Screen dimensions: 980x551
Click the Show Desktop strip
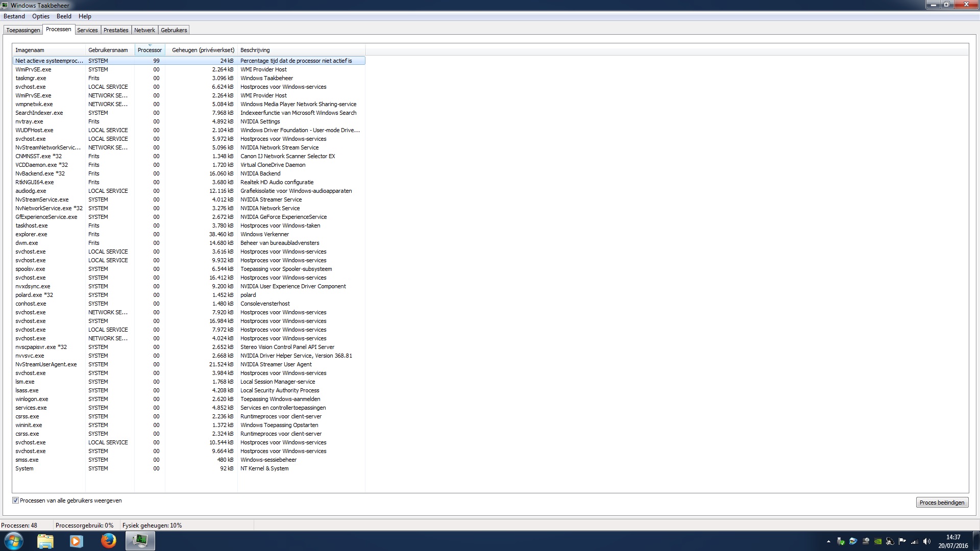point(976,541)
